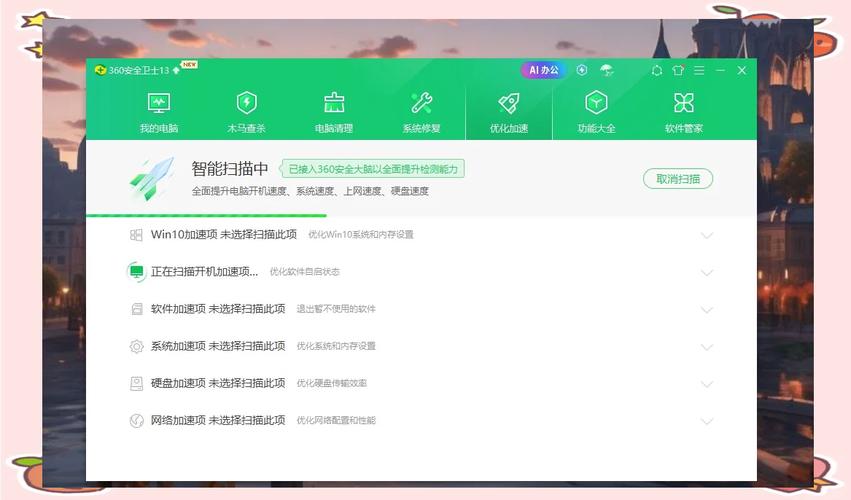Expand the 软件加速项 row chevron
Viewport: 851px width, 500px height.
[707, 310]
